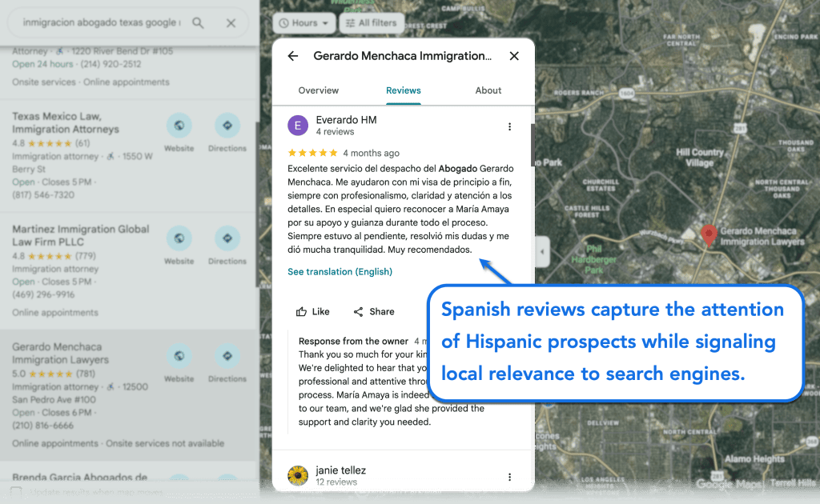This screenshot has height=504, width=820.
Task: Click the 4.8 (779) rating stars
Action: pos(50,256)
